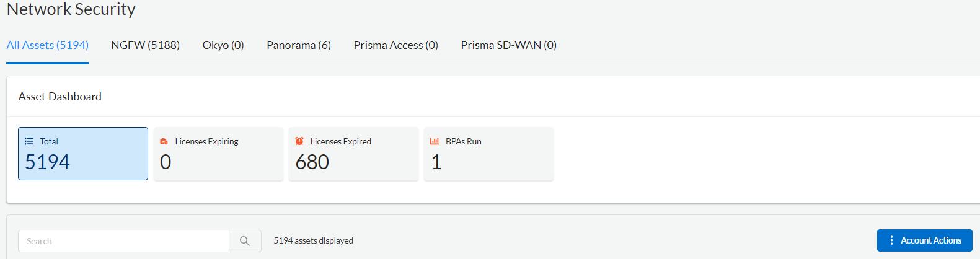Click the Licenses Expired alarm icon
This screenshot has width=980, height=259.
coord(299,141)
